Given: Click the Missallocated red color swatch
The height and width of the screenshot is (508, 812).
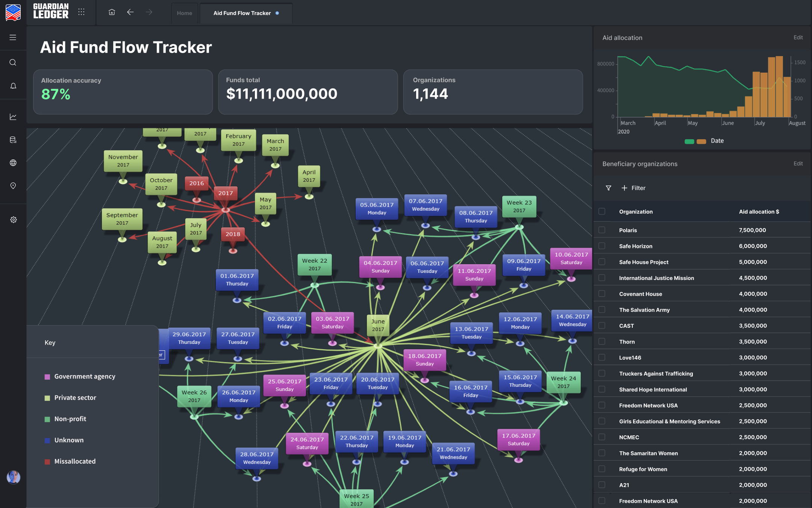Looking at the screenshot, I should click(47, 462).
